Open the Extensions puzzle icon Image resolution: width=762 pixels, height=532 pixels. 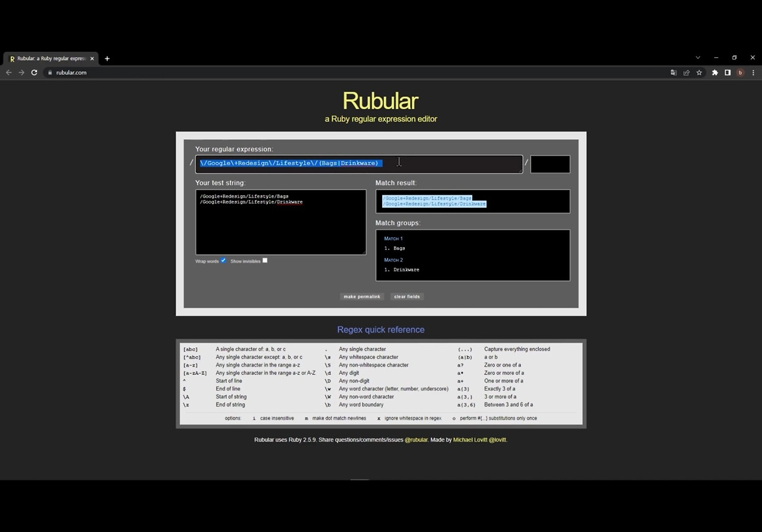[x=715, y=73]
